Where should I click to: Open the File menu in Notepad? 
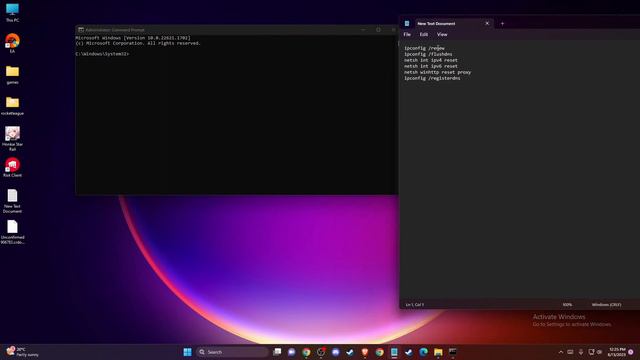pos(407,35)
